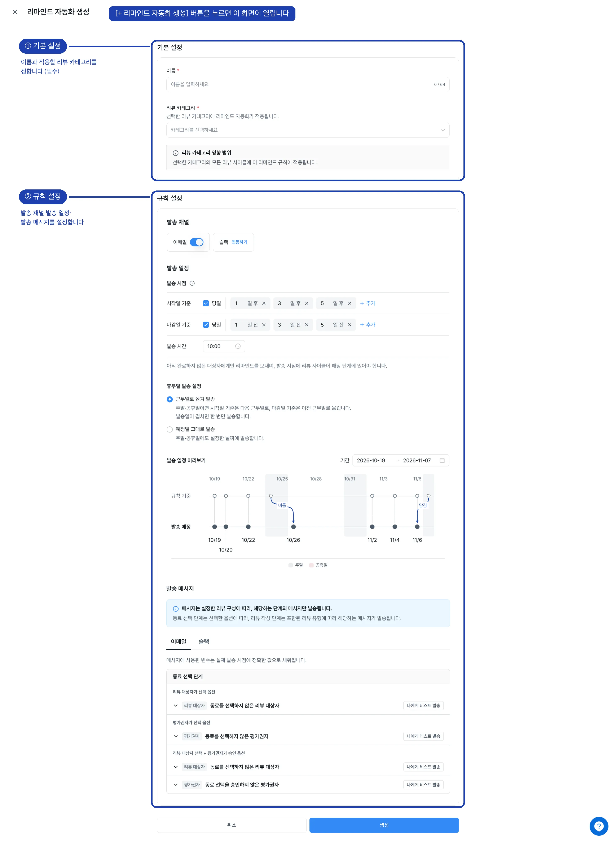This screenshot has width=616, height=851.
Task: Expand first 동료를 선택하지 않은 리뷰 대상자 row
Action: pyautogui.click(x=176, y=706)
